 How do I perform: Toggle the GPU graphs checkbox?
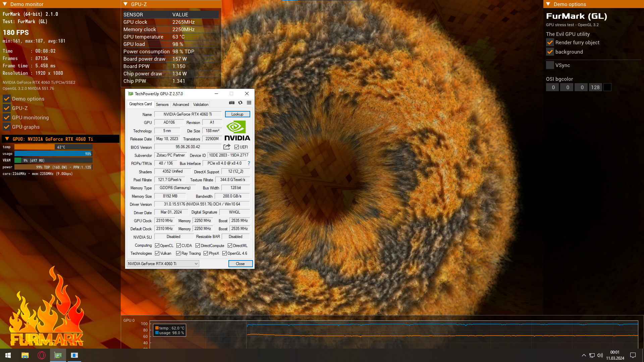pos(7,127)
